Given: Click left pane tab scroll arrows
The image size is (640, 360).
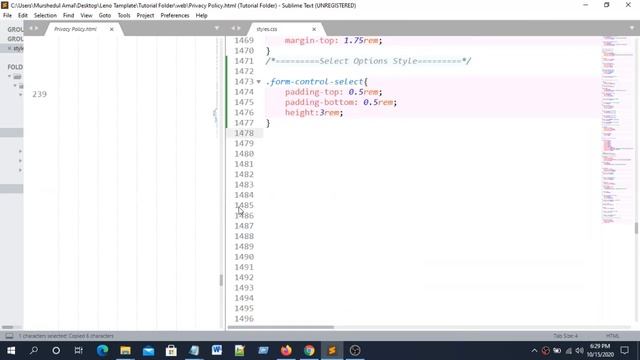Looking at the screenshot, I should pyautogui.click(x=33, y=28).
